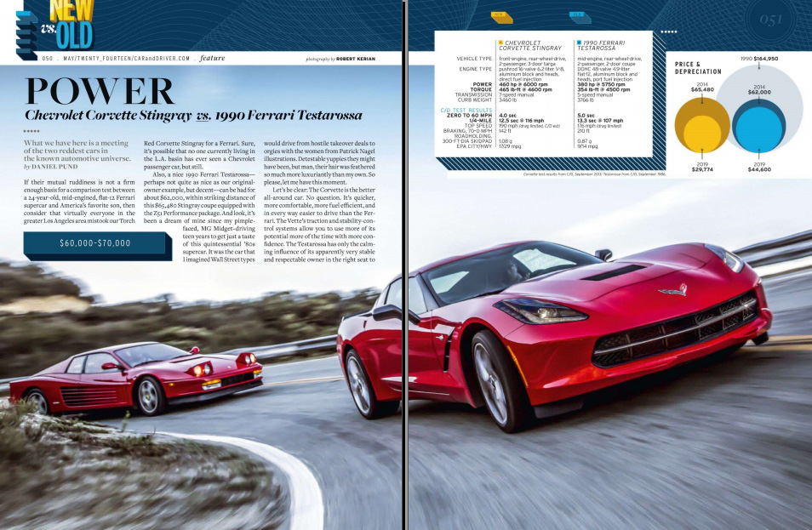812x530 pixels.
Task: Click the curb weight value '3766 lb'
Action: pyautogui.click(x=586, y=100)
